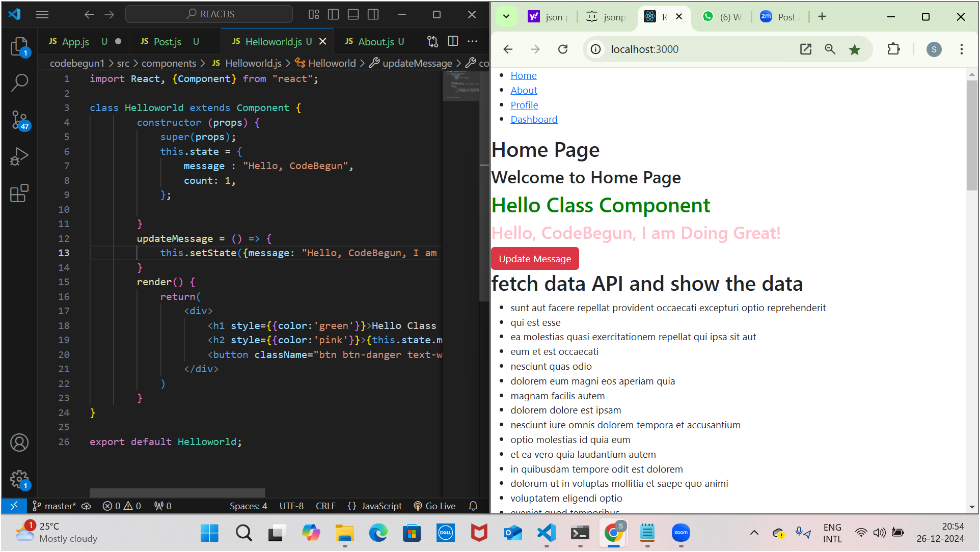
Task: Toggle the secondary side bar layout
Action: [x=373, y=14]
